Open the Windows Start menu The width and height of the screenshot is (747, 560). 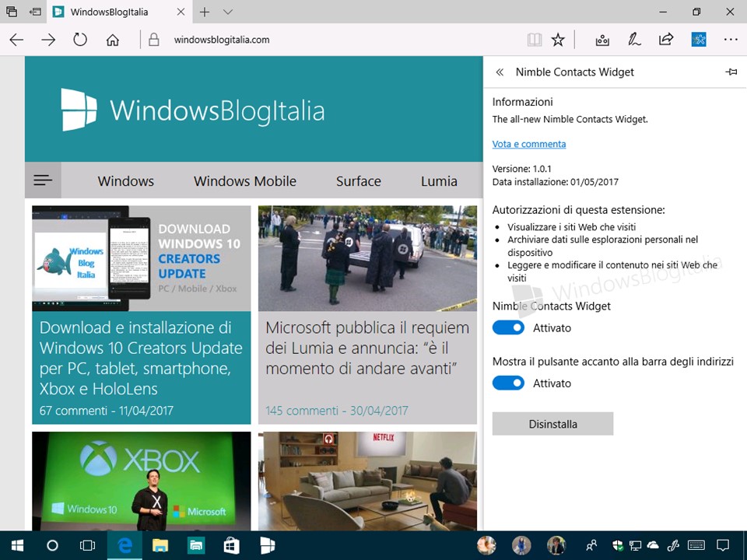18,546
